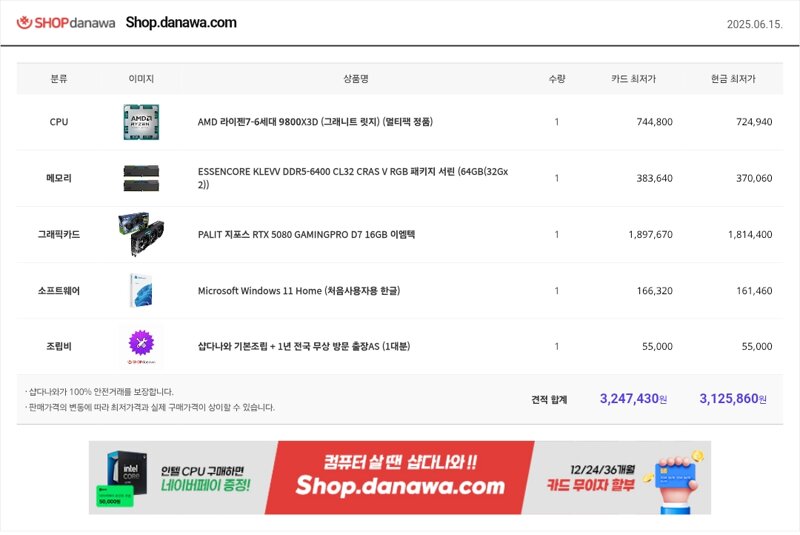This screenshot has height=535, width=800.
Task: Click the PALIT RTX 5080 graphics card image
Action: tap(141, 234)
